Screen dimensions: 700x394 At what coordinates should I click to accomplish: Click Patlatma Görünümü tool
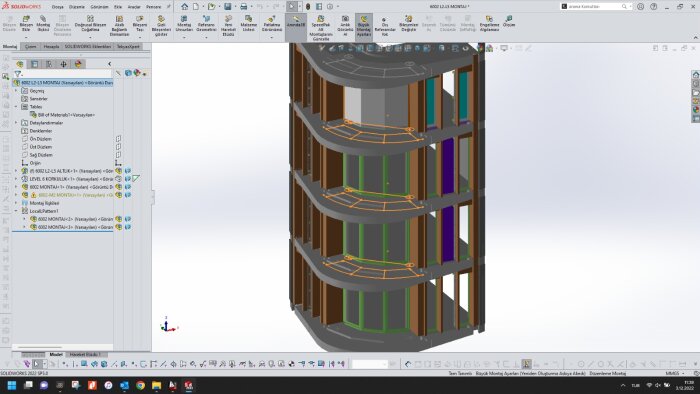tap(272, 24)
